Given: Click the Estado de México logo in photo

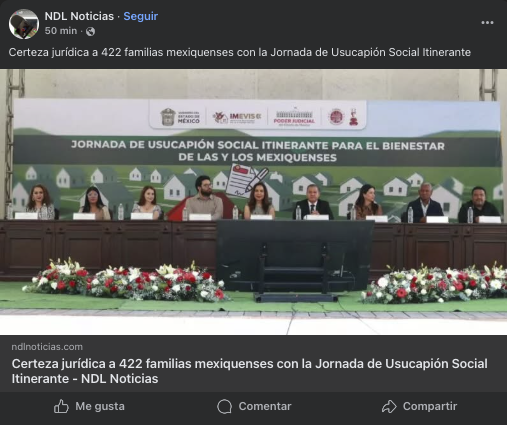Looking at the screenshot, I should (180, 117).
